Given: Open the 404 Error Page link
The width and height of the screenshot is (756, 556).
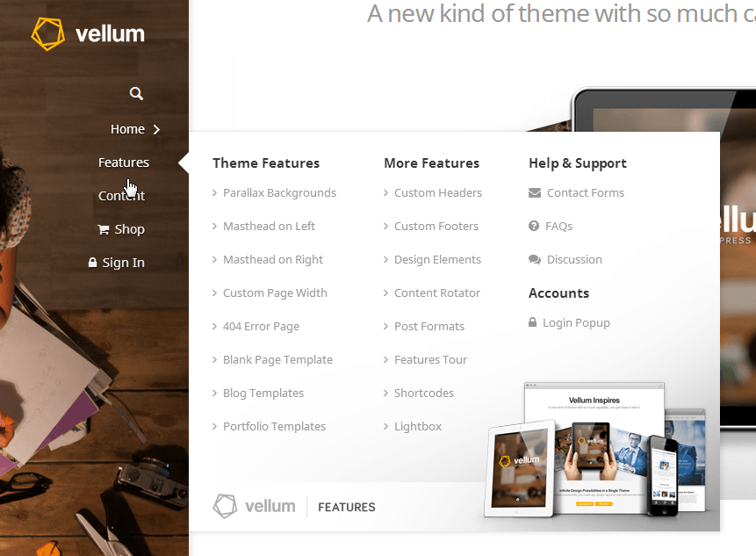Looking at the screenshot, I should (261, 327).
